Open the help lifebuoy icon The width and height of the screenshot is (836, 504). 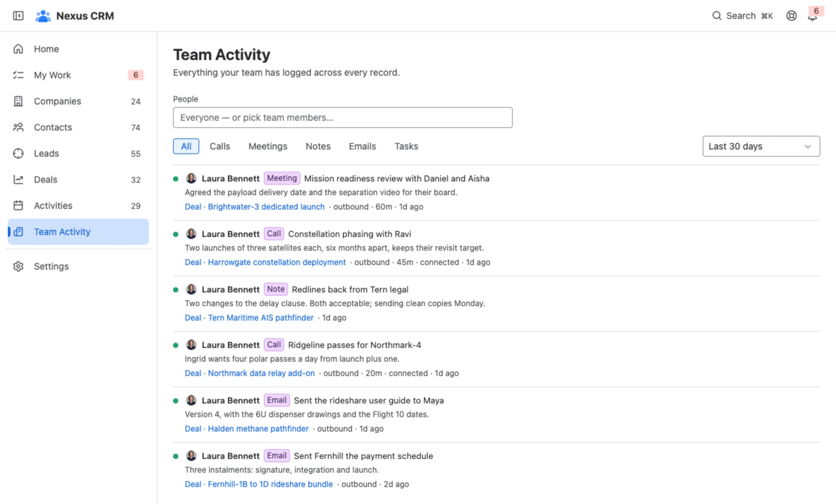point(791,16)
